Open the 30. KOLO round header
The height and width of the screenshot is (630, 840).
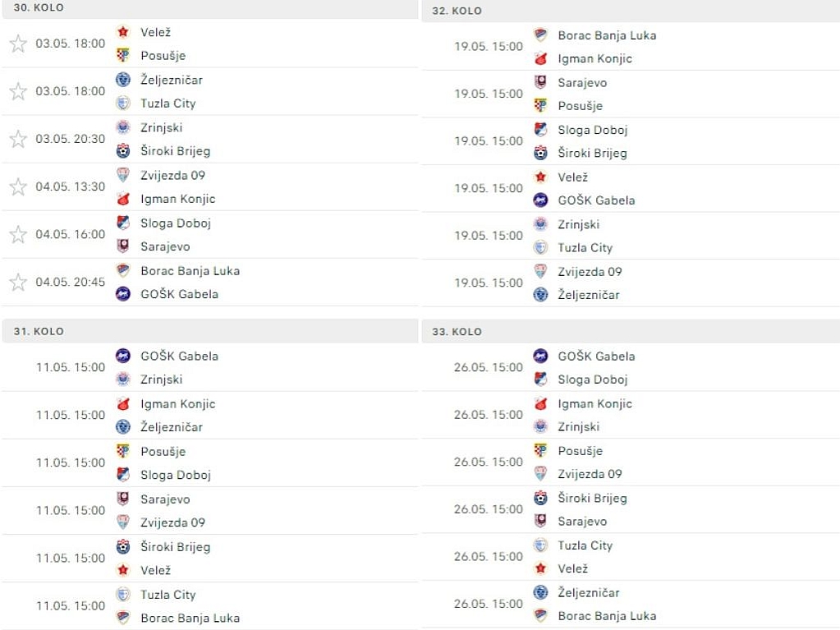tap(210, 8)
